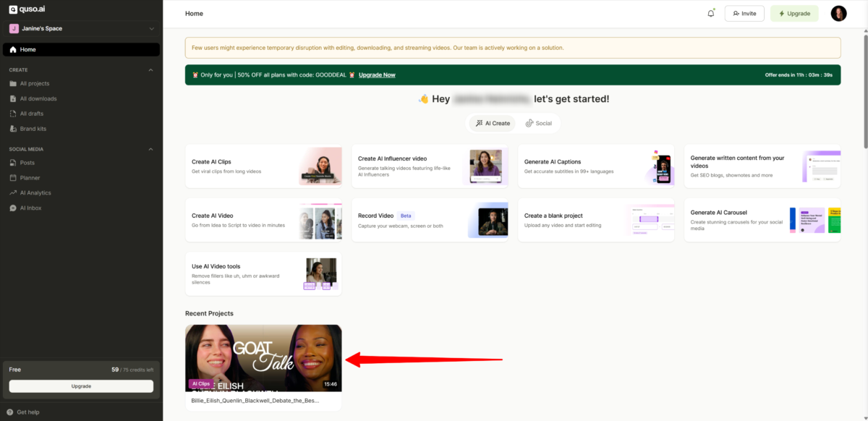Collapse the SOCIAL MEDIA sidebar section
This screenshot has height=421, width=868.
point(150,149)
